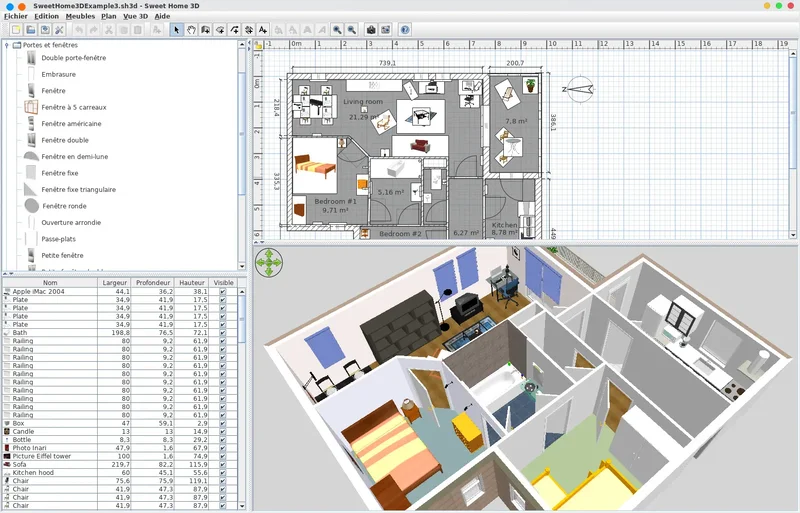Select the Create walls tool

pyautogui.click(x=205, y=30)
